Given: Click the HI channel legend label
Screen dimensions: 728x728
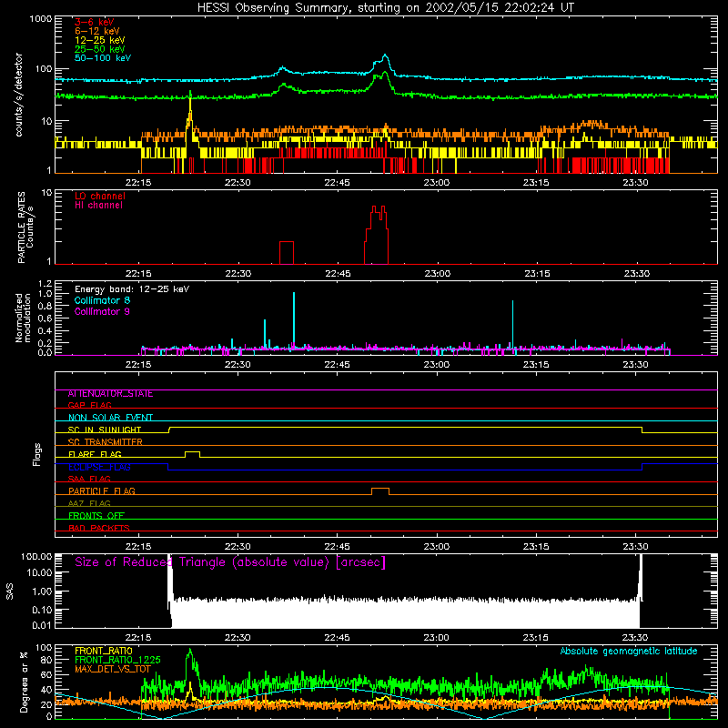Looking at the screenshot, I should [98, 206].
